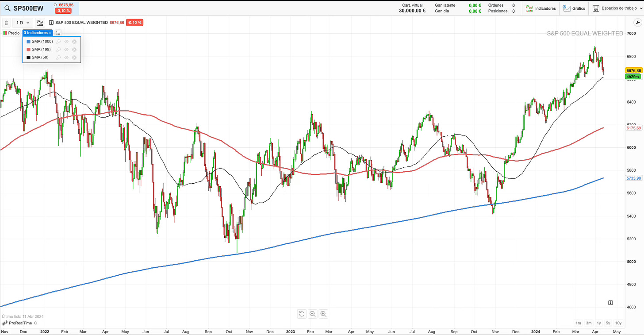Set chart range to 3m
The image size is (644, 335).
pyautogui.click(x=589, y=323)
